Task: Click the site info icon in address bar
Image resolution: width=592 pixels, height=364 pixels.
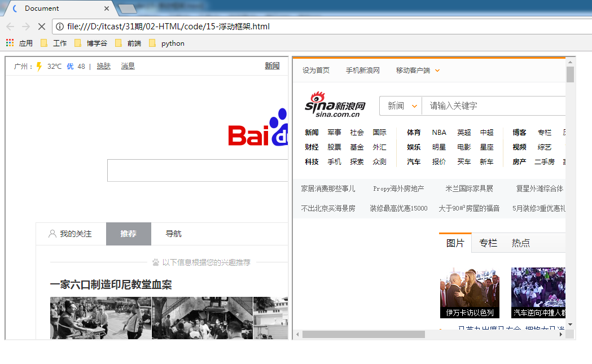Action: [x=60, y=27]
